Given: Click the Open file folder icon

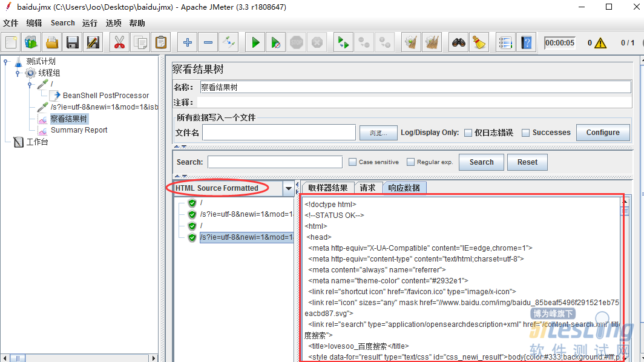Looking at the screenshot, I should point(52,42).
